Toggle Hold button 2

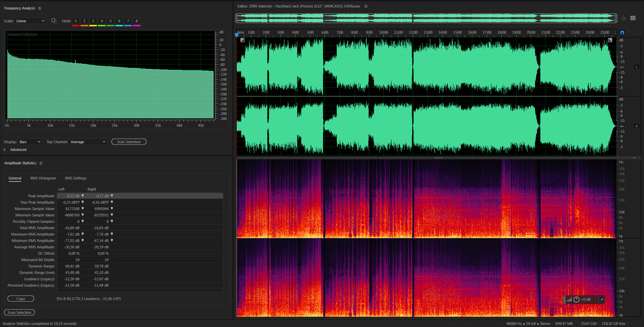(x=84, y=21)
